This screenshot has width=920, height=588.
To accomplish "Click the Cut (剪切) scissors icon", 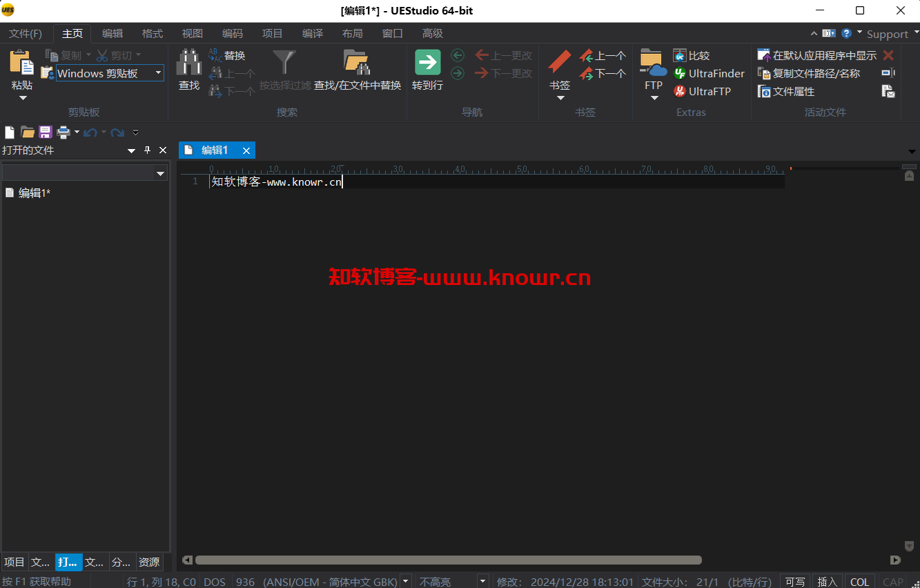I will [x=102, y=55].
